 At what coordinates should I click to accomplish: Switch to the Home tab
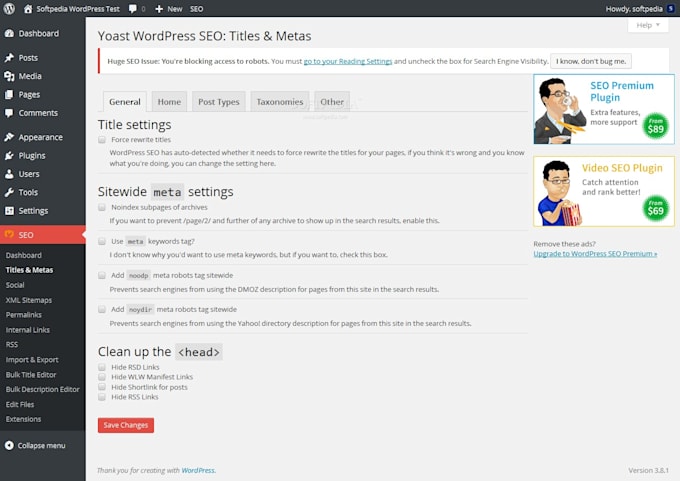[x=169, y=102]
